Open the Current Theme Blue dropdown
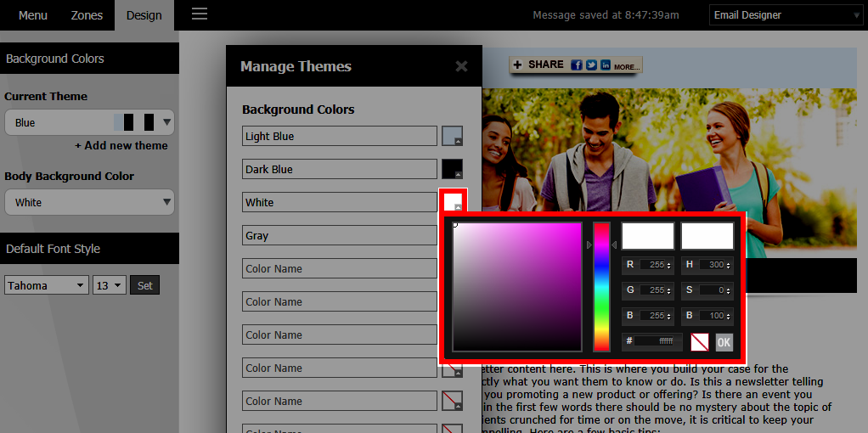Viewport: 868px width, 433px height. [89, 122]
